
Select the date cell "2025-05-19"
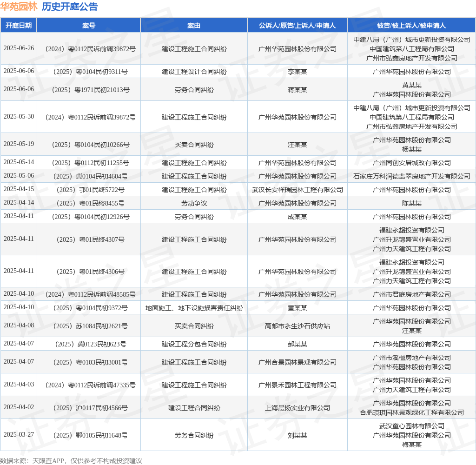(x=19, y=144)
